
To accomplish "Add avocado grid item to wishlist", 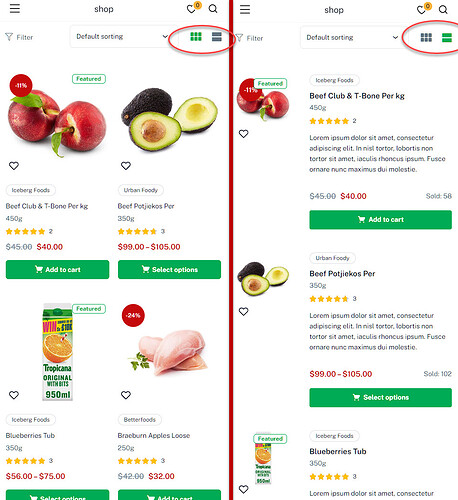I will point(126,166).
